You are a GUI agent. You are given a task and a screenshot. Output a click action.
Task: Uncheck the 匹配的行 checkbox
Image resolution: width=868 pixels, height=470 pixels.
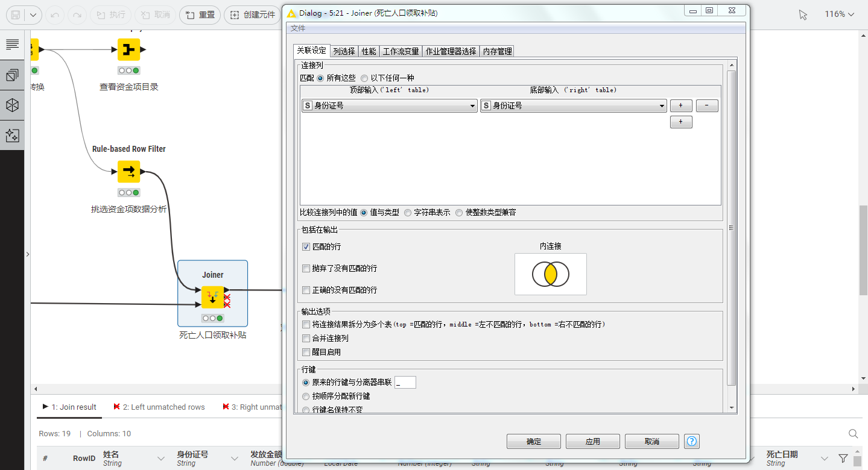[x=306, y=246]
